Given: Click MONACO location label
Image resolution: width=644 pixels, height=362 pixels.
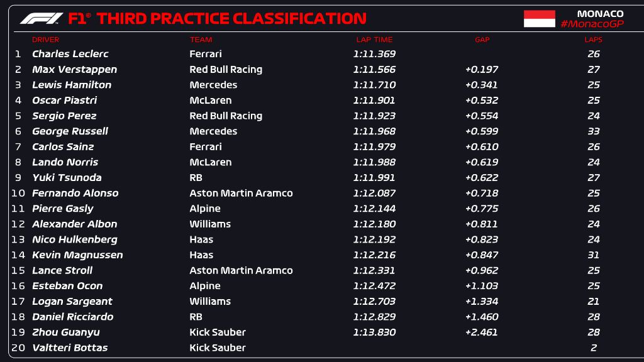Looking at the screenshot, I should click(x=600, y=14).
